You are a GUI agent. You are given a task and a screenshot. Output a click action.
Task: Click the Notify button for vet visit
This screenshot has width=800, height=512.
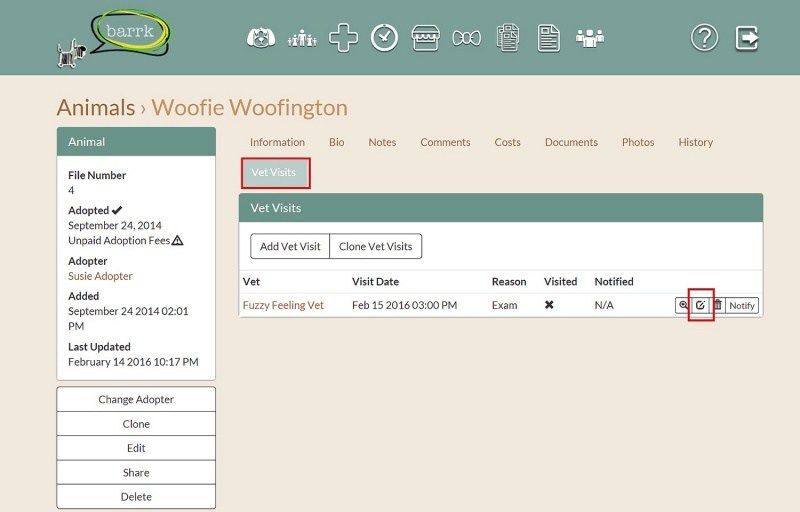coord(742,305)
